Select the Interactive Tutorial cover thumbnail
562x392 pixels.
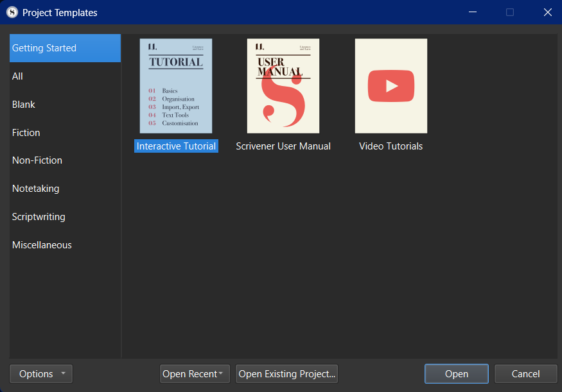(x=176, y=86)
